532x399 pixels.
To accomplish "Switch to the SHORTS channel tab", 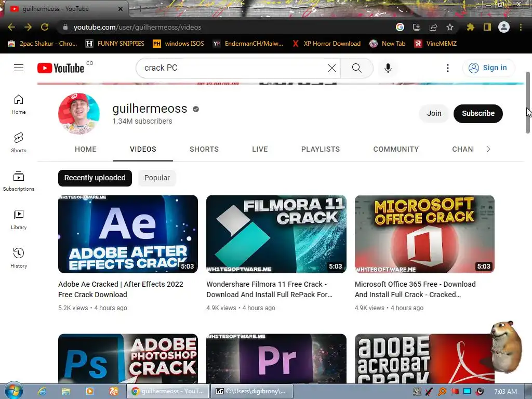I will pyautogui.click(x=204, y=149).
